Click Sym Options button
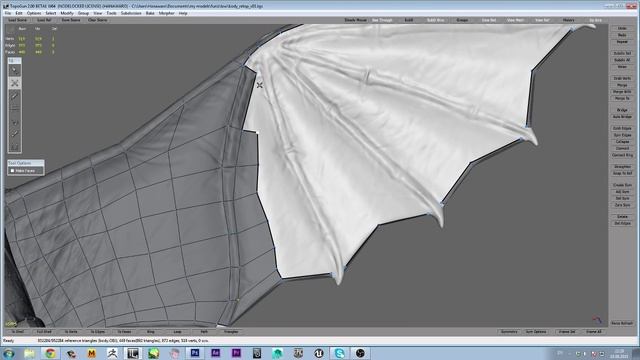 click(536, 332)
